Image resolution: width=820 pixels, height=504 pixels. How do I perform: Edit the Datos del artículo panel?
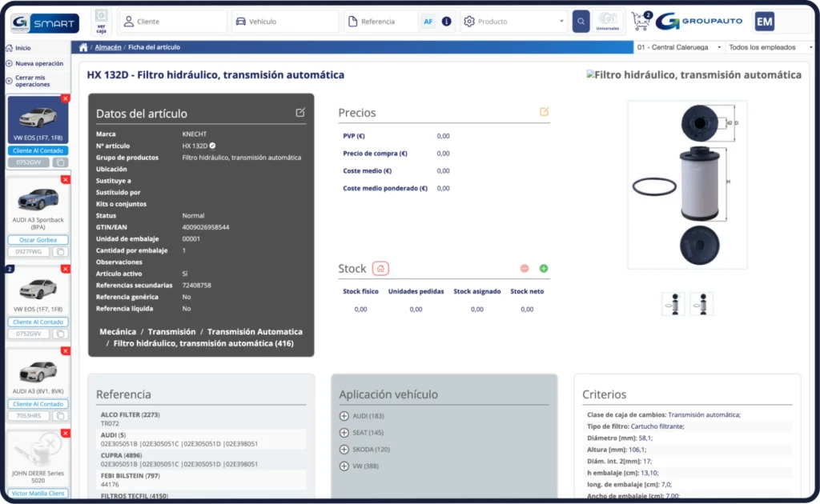pos(300,112)
